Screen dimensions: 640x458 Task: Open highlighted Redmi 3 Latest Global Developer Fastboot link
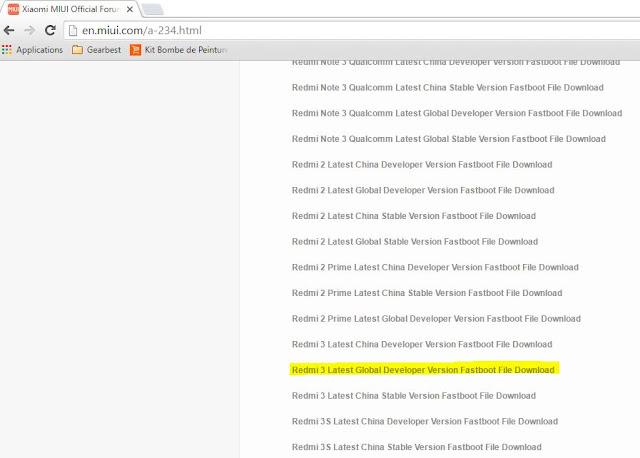point(423,370)
